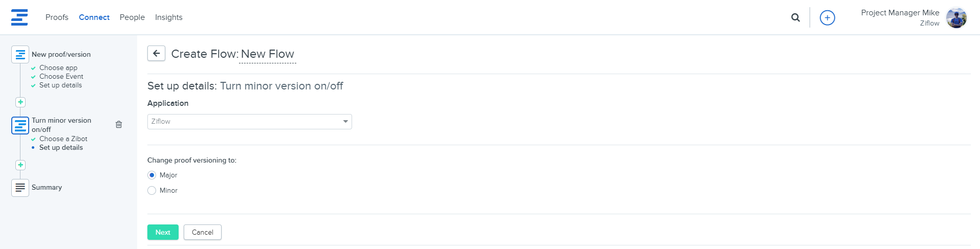This screenshot has height=249, width=980.
Task: Click the Next button
Action: [x=163, y=232]
